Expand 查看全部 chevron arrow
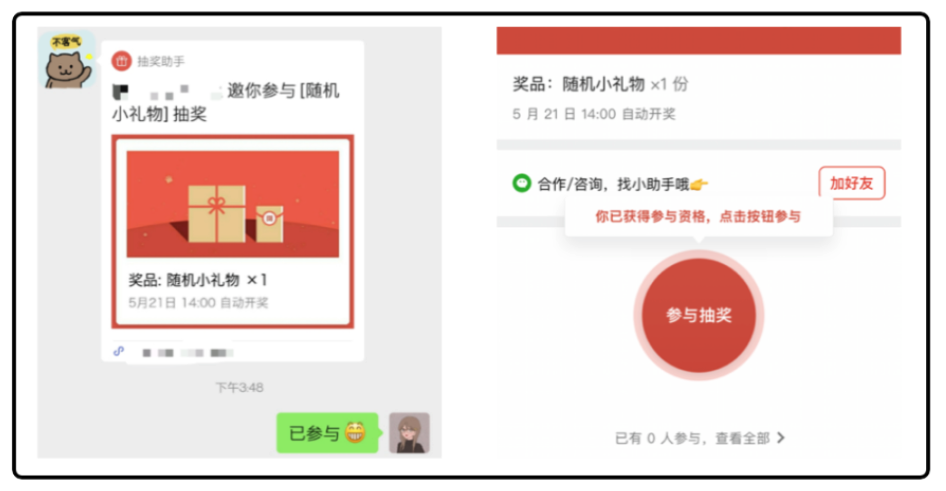946x491 pixels. point(781,437)
